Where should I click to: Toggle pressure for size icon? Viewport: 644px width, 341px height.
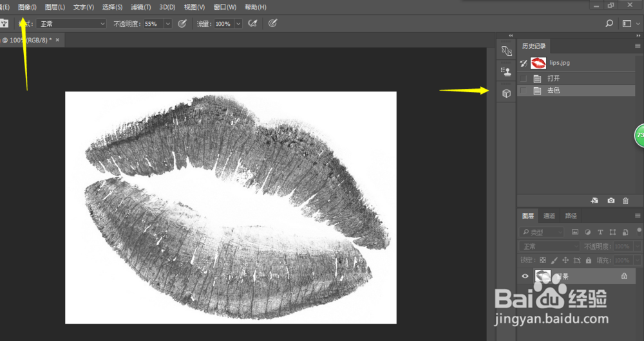point(272,24)
